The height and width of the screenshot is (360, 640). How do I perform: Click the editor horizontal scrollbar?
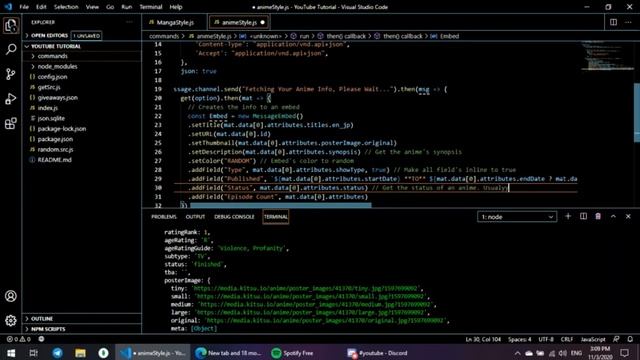(281, 205)
